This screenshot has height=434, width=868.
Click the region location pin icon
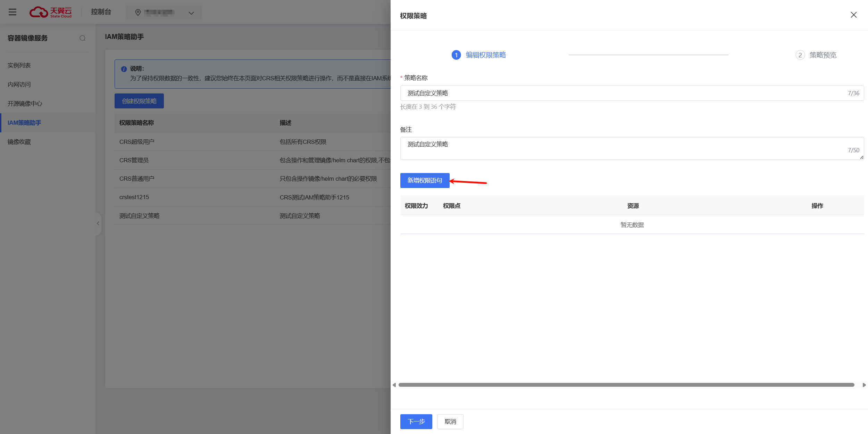pos(138,13)
